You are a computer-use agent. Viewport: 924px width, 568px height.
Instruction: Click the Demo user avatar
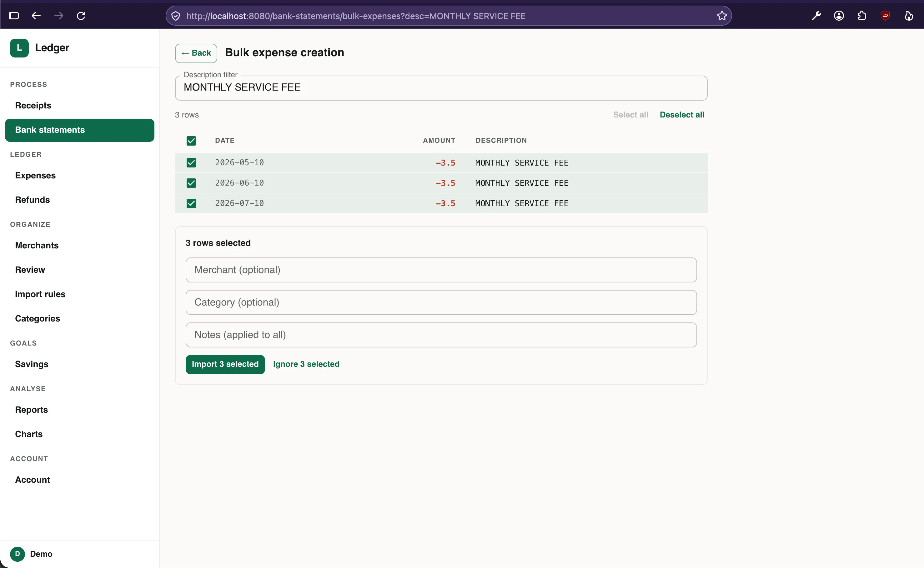(17, 554)
